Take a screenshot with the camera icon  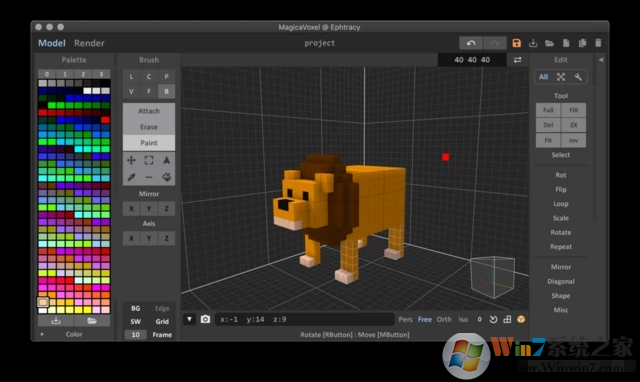(x=205, y=319)
